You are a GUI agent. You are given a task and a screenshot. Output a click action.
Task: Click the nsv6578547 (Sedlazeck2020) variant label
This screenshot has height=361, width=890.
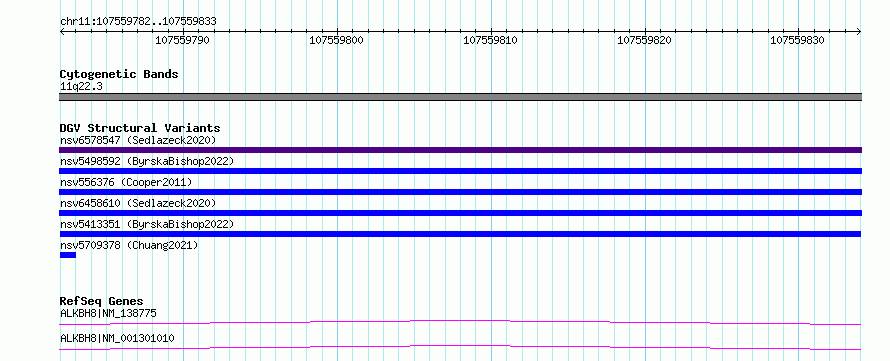[138, 140]
